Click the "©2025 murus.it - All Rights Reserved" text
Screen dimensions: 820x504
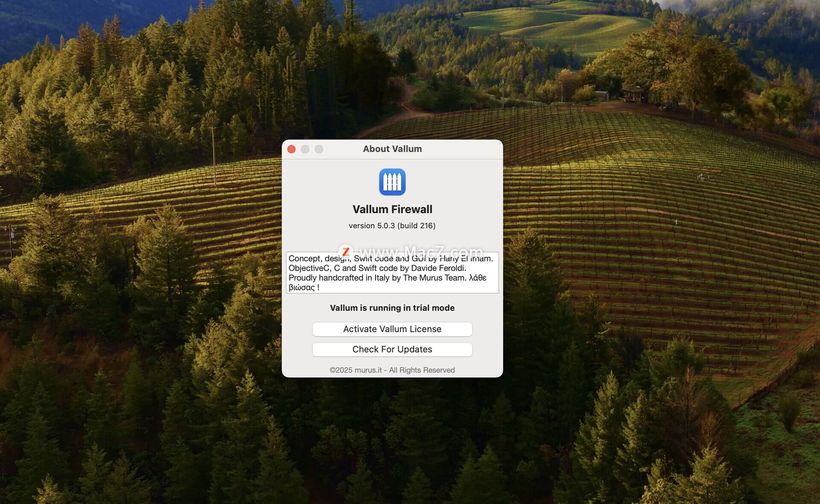(392, 370)
